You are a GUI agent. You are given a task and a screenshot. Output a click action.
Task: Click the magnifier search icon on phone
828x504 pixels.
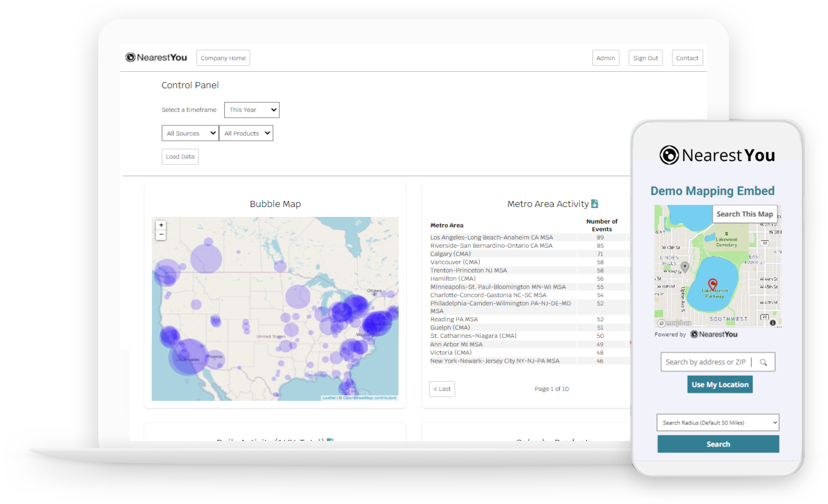click(x=763, y=363)
